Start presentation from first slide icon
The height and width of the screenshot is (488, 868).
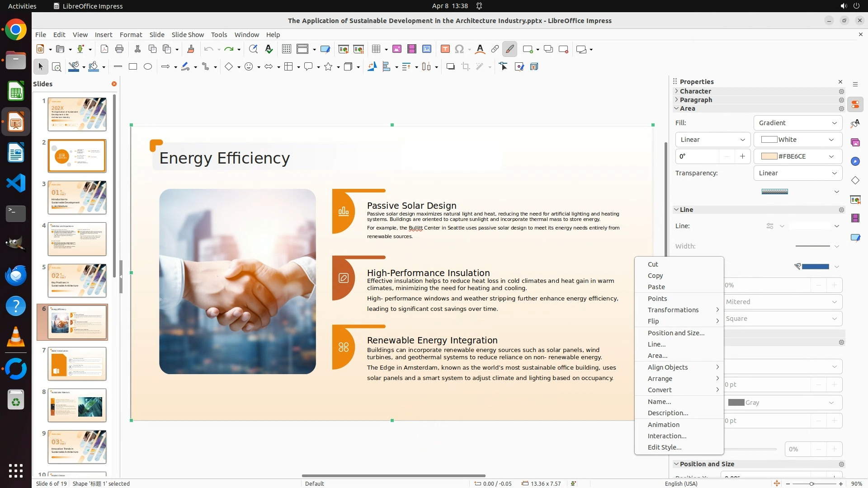coord(344,49)
